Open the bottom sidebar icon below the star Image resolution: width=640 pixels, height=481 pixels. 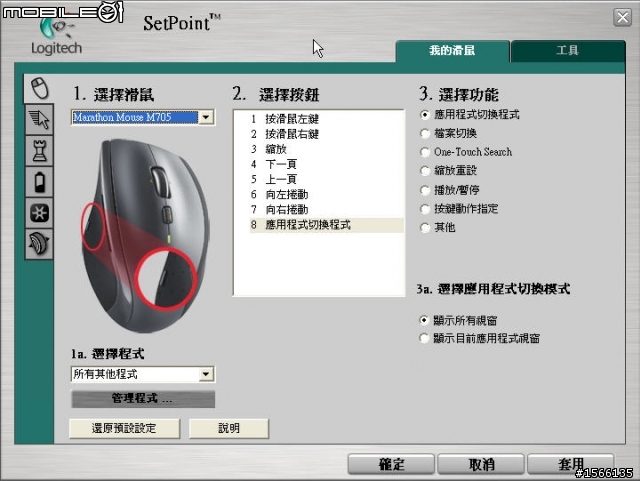(x=39, y=244)
